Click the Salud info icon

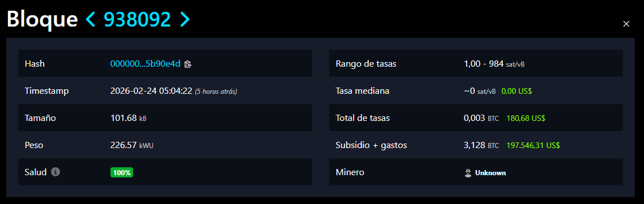tap(56, 172)
